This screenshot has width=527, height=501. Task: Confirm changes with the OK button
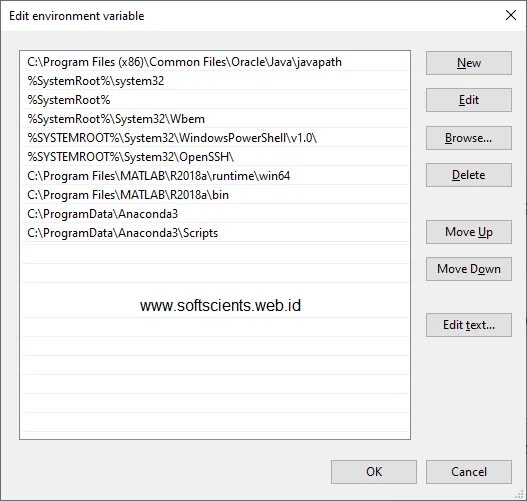click(374, 472)
